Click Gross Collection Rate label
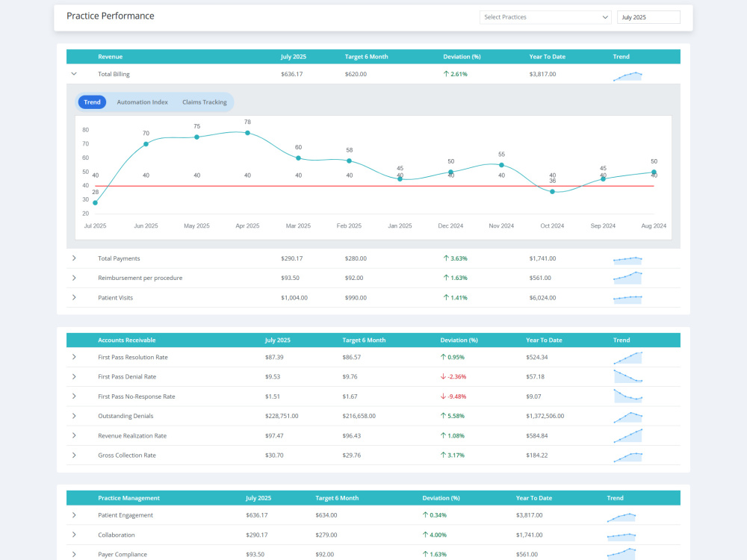This screenshot has height=560, width=747. [x=127, y=455]
